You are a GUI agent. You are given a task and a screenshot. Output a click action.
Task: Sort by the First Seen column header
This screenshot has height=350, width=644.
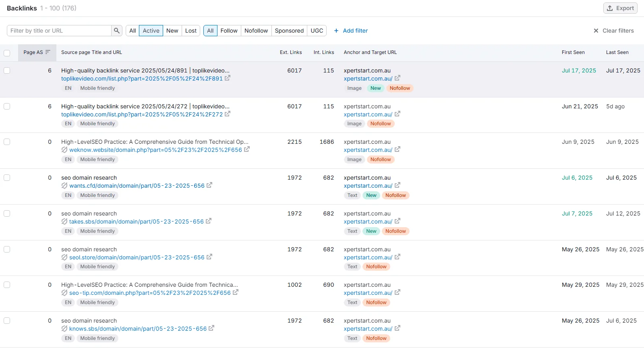coord(573,52)
